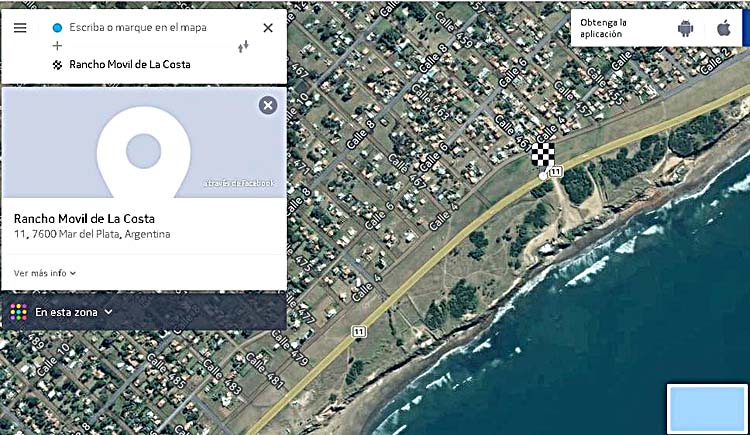Get the Apple iOS app
This screenshot has width=750, height=435.
click(x=724, y=29)
